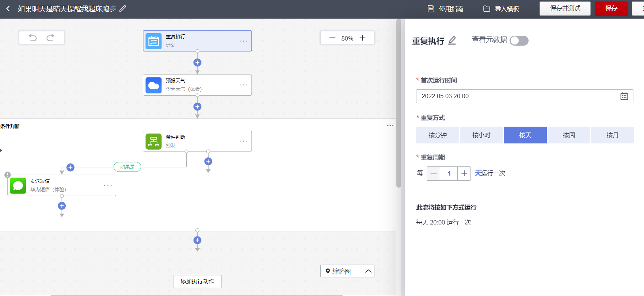The width and height of the screenshot is (644, 296).
Task: Select the 预报天气 cloud node icon
Action: coord(153,85)
